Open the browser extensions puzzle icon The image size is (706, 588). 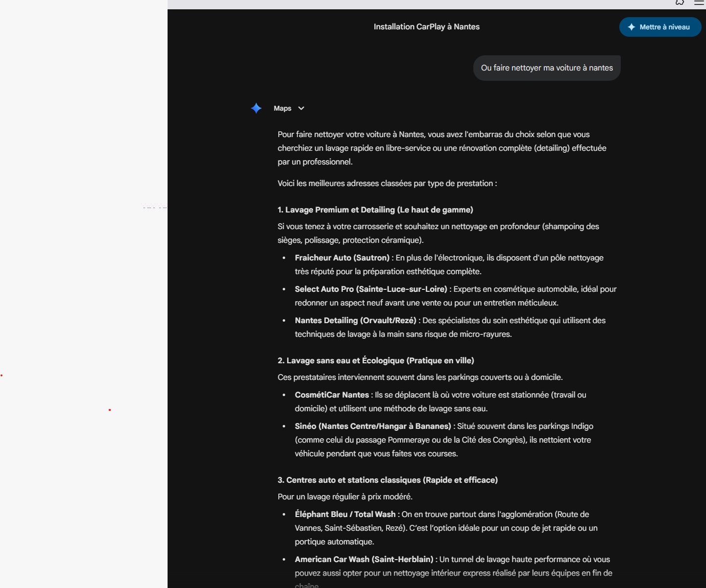[x=680, y=2]
